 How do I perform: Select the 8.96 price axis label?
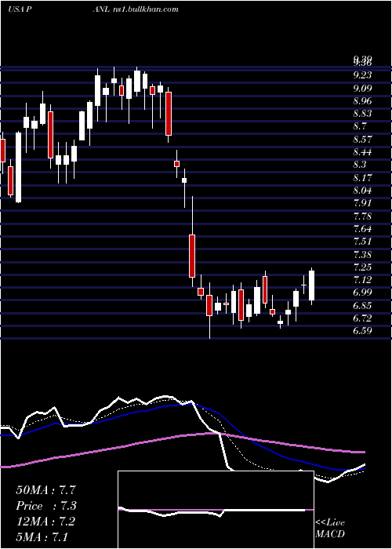(362, 101)
